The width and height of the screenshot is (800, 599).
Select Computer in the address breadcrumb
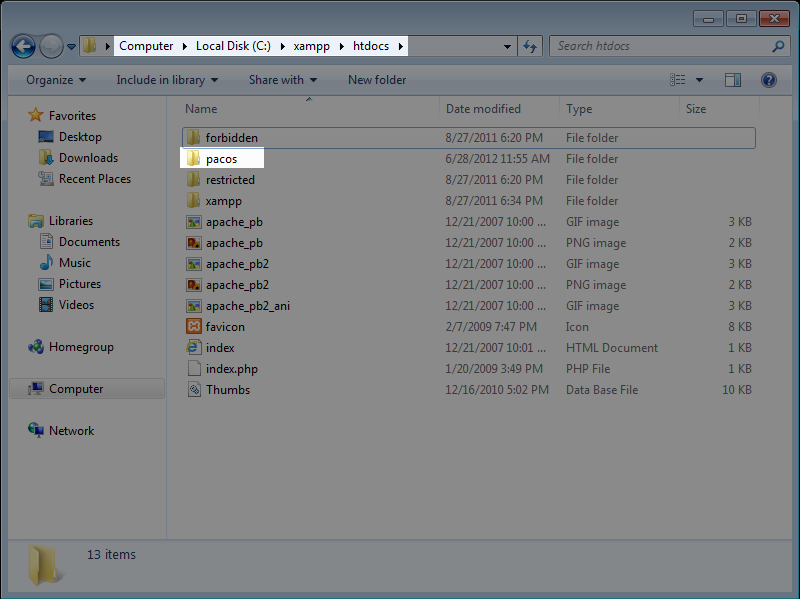[146, 46]
